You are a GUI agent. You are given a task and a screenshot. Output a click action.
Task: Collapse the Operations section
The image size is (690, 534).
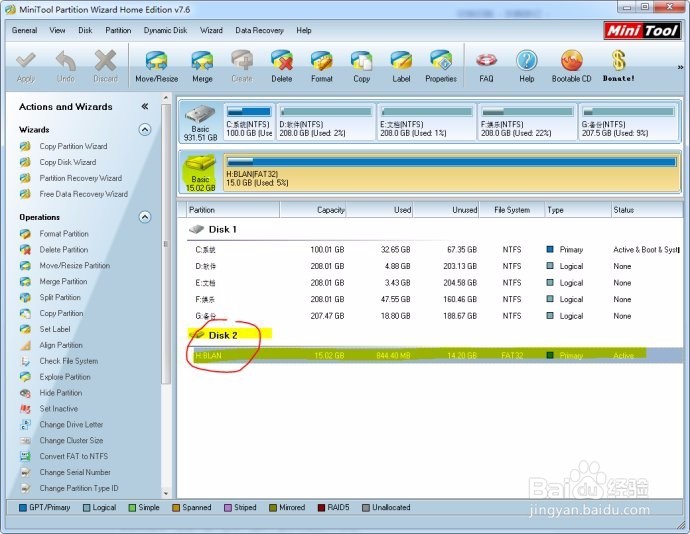pyautogui.click(x=145, y=217)
